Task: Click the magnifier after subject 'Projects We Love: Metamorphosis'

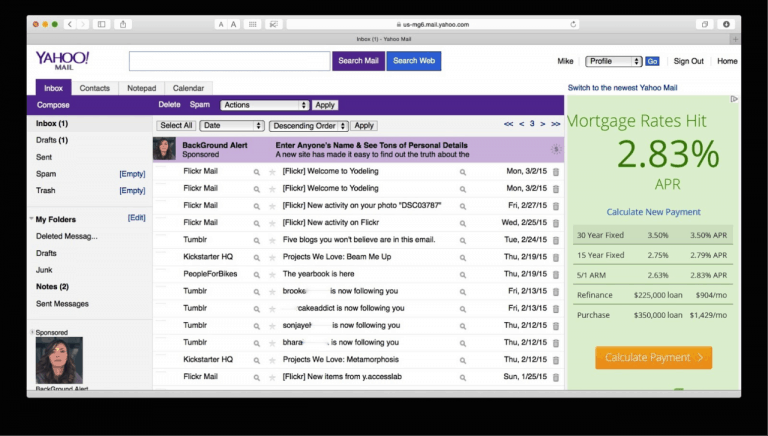Action: [x=462, y=361]
